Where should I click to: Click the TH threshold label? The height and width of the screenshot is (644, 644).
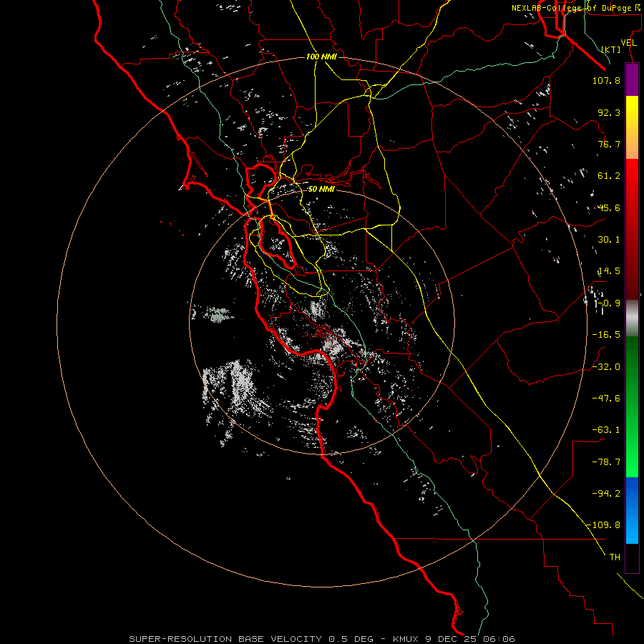click(615, 557)
